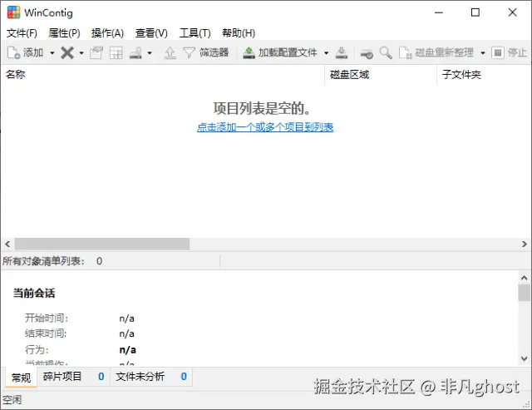Open the 操作(A) menu
532x410 pixels.
coord(107,33)
